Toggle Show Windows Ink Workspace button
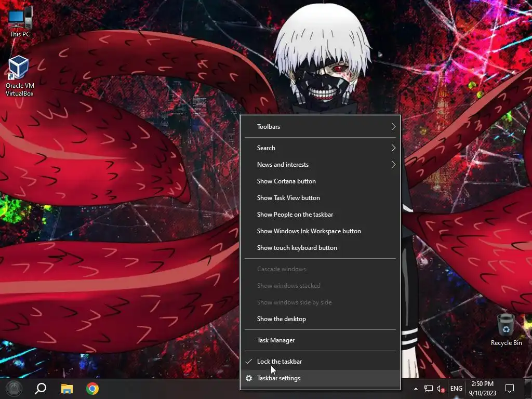 click(x=320, y=231)
